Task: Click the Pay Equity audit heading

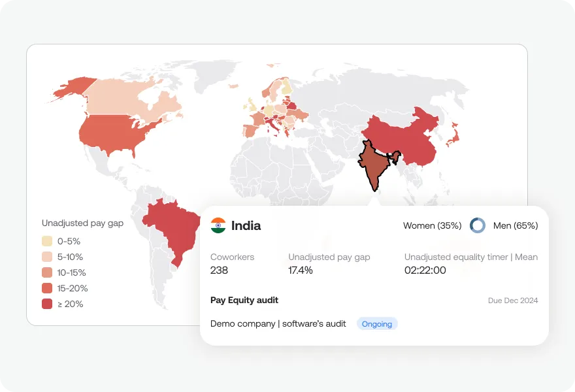Action: 244,301
